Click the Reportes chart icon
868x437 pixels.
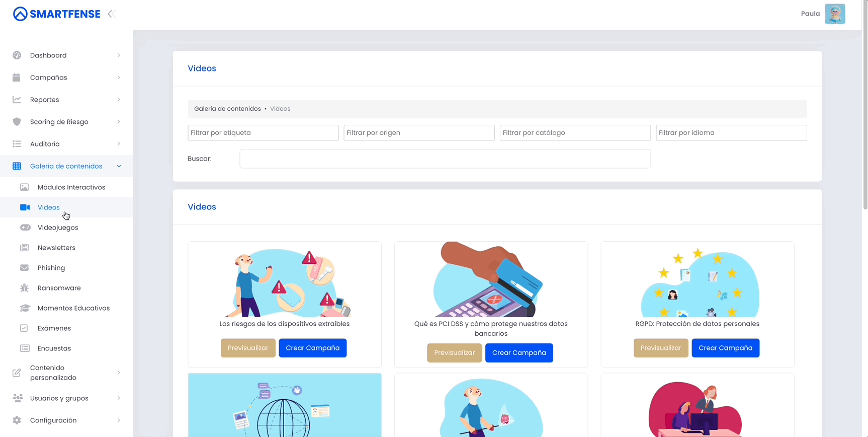coord(17,100)
